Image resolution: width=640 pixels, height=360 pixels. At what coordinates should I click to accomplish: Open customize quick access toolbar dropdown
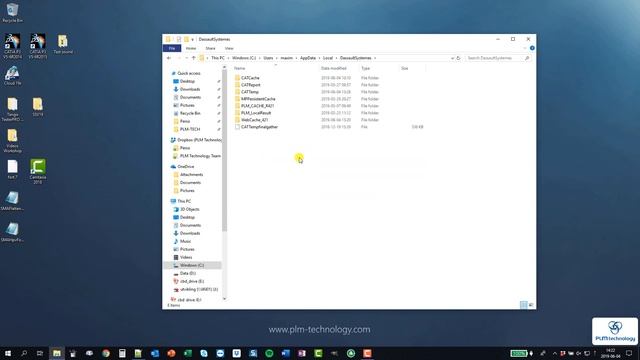coord(192,39)
